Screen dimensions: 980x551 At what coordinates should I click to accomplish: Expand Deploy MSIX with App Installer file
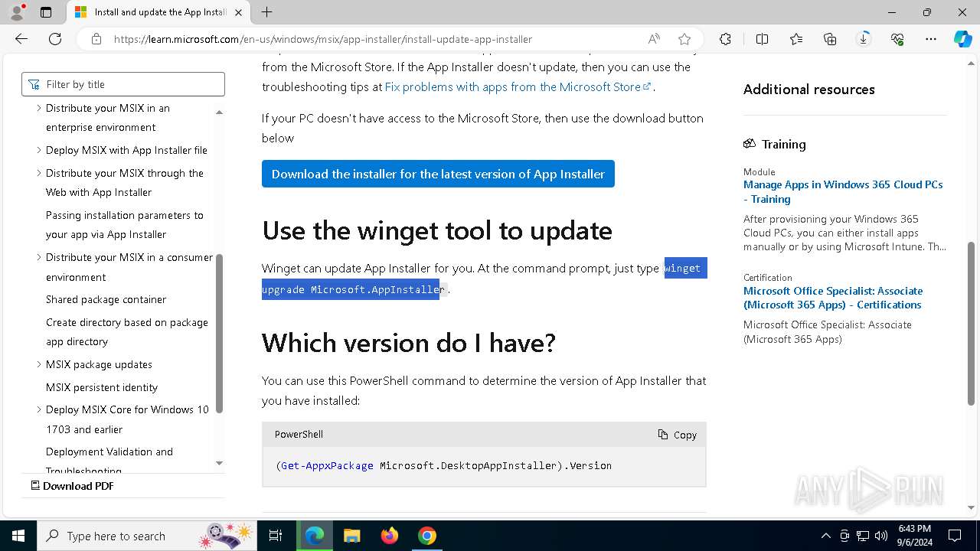[x=39, y=150]
